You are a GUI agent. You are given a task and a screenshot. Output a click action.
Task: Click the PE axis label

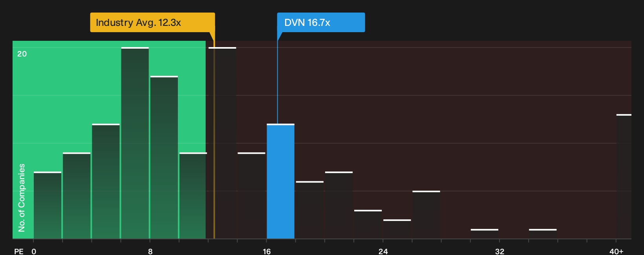(19, 251)
